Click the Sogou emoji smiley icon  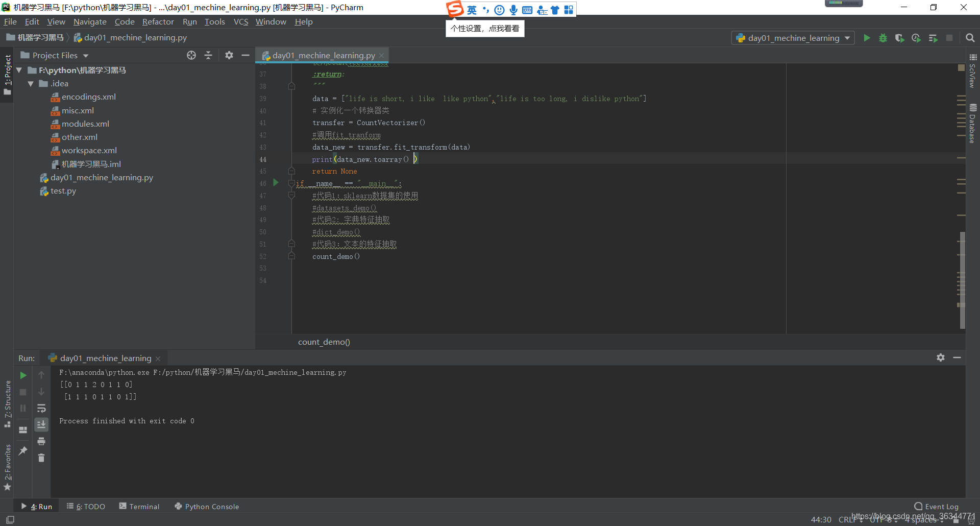pos(499,10)
